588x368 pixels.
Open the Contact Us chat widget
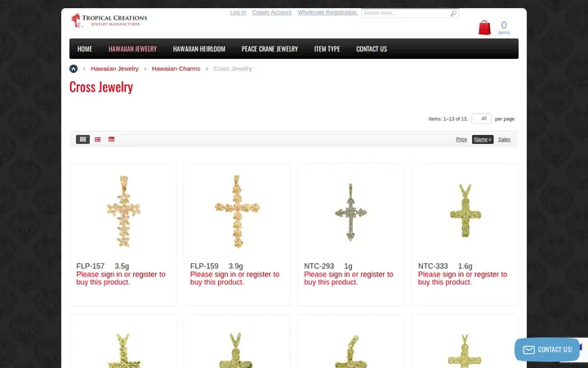point(547,350)
